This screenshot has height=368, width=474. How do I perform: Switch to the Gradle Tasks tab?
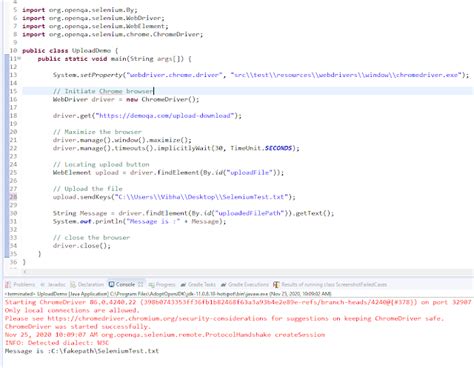point(198,284)
